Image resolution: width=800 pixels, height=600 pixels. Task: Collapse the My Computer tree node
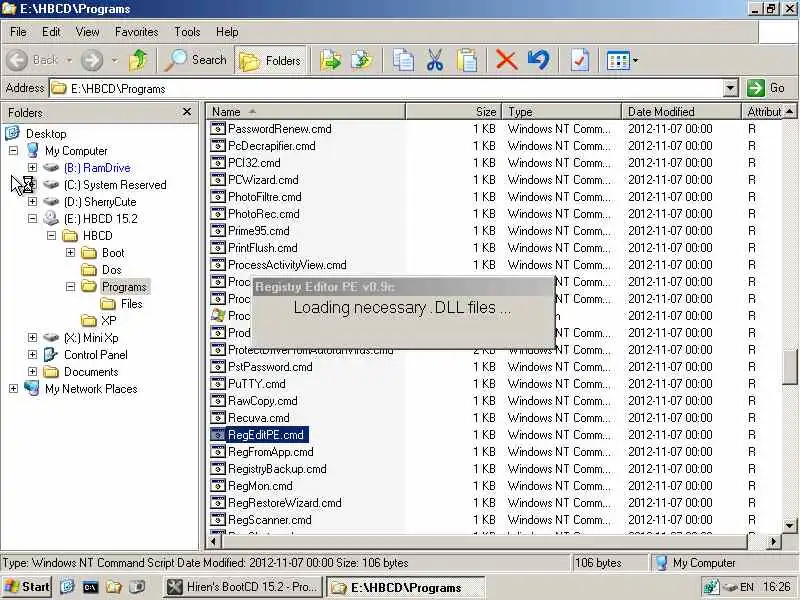coord(13,151)
